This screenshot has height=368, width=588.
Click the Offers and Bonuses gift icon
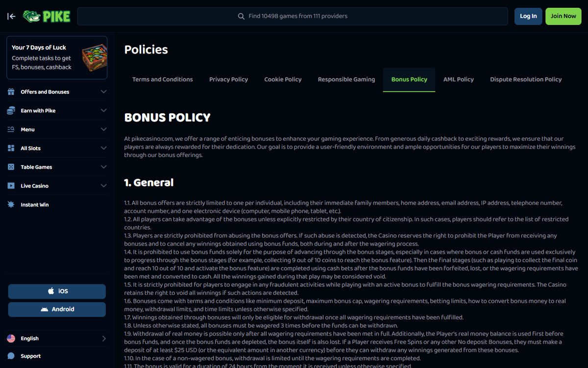click(11, 92)
